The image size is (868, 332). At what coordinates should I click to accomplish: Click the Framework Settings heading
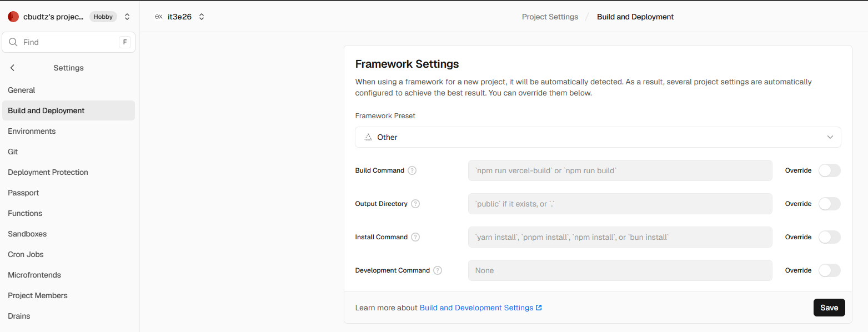point(407,64)
